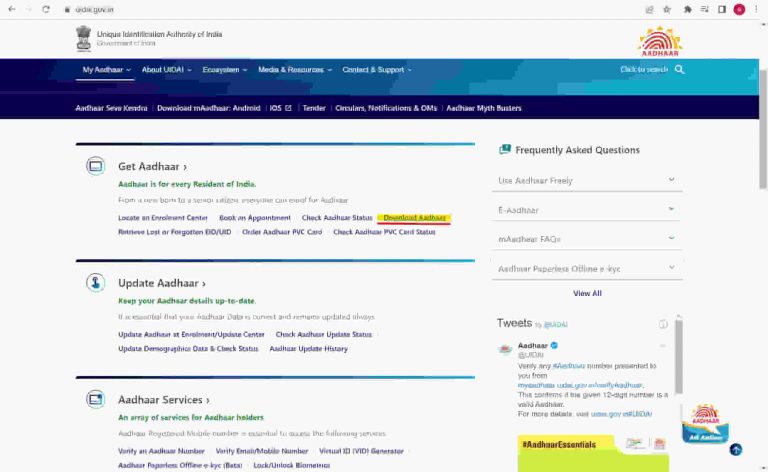Open the About UIDAI menu
This screenshot has width=768, height=472.
coord(166,70)
